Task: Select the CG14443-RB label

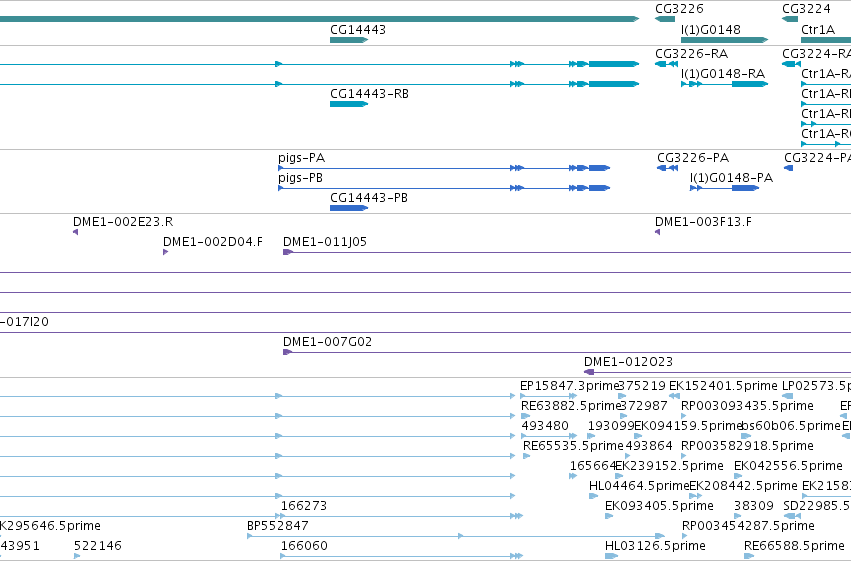Action: (x=369, y=94)
